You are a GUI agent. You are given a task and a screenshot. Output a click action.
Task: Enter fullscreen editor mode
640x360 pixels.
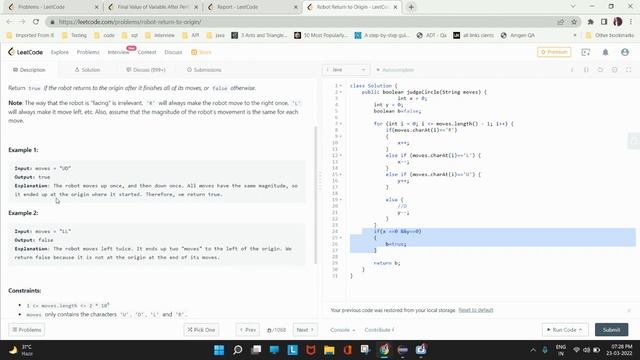(x=629, y=70)
